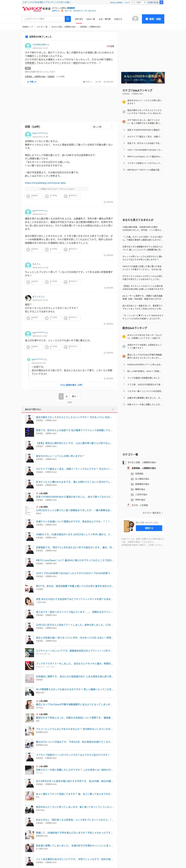The image size is (186, 868).
Task: Open asker 1153052388's profile
Action: [39, 44]
